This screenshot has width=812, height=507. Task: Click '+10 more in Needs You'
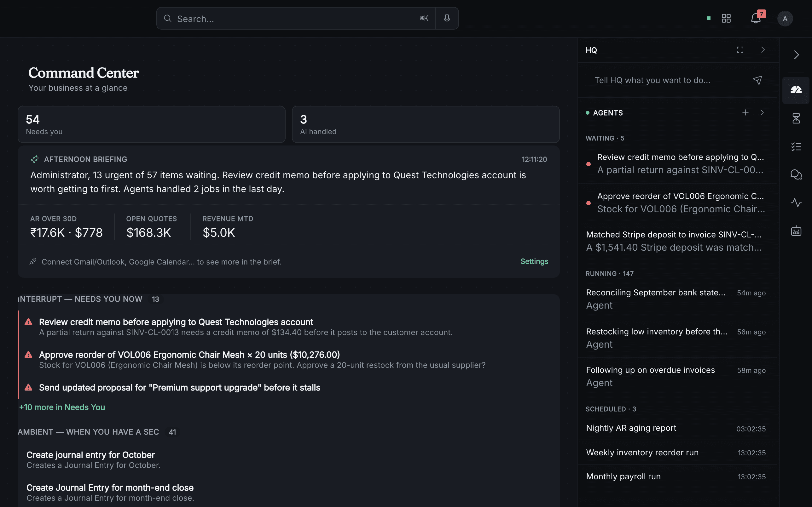coord(62,407)
